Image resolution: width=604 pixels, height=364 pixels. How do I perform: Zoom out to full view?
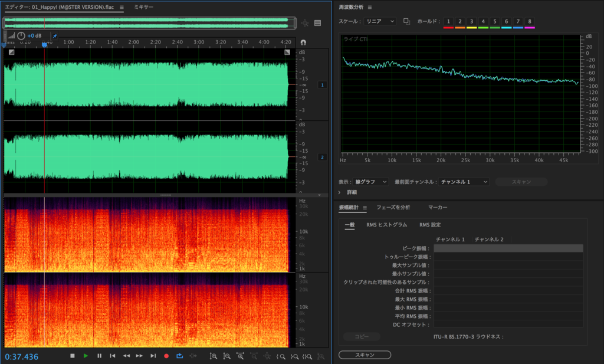(x=267, y=356)
